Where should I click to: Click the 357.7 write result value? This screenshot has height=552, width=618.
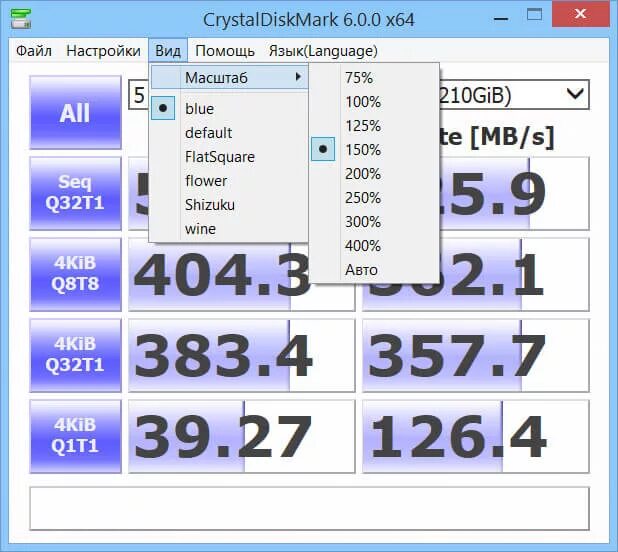pos(476,355)
